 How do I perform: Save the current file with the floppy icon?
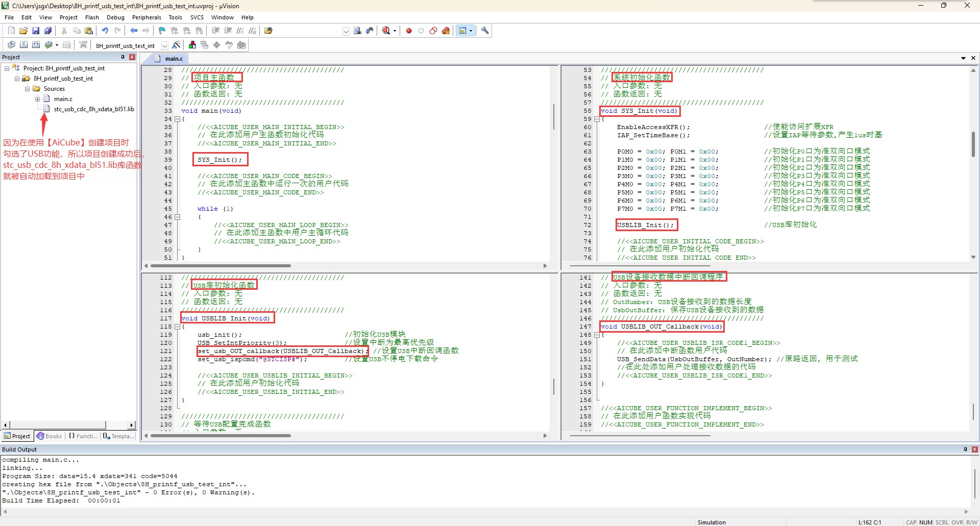36,31
